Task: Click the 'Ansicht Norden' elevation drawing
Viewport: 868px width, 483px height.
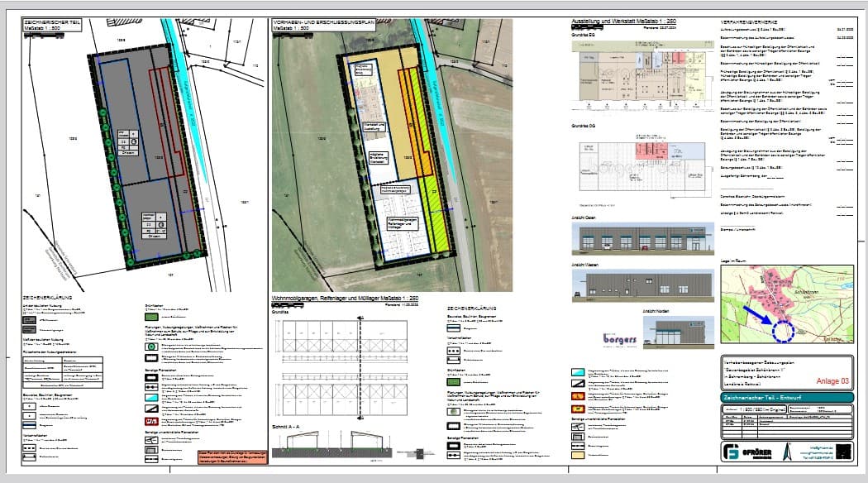Action: (x=680, y=333)
